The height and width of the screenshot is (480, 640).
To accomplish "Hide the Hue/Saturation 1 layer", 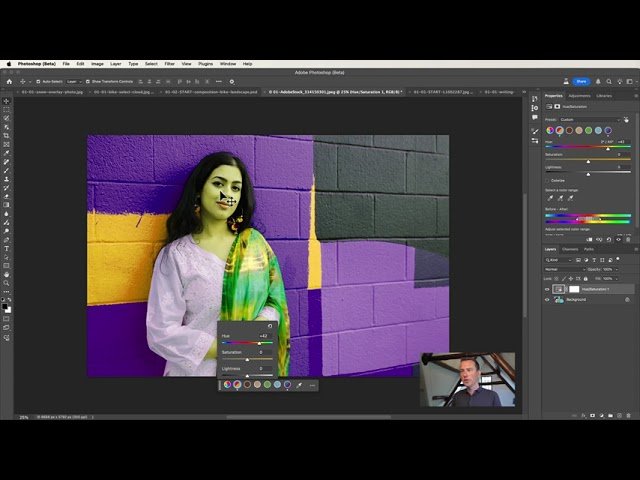I will 547,289.
